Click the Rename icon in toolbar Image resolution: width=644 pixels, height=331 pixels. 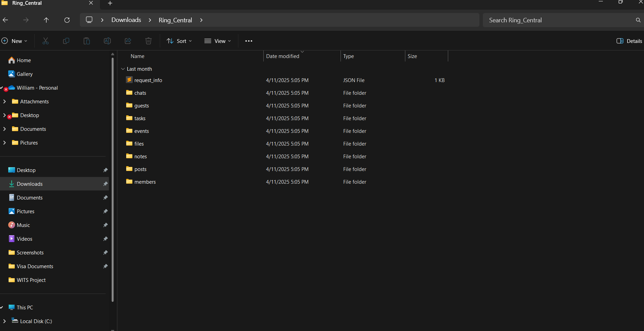[x=107, y=41]
